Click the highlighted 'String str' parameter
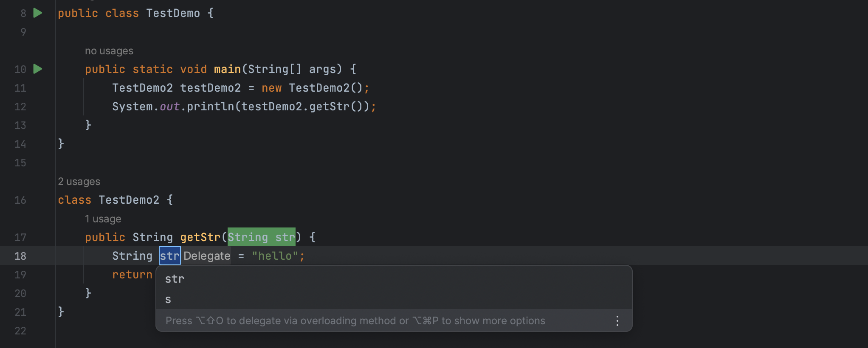The width and height of the screenshot is (868, 348). 261,237
